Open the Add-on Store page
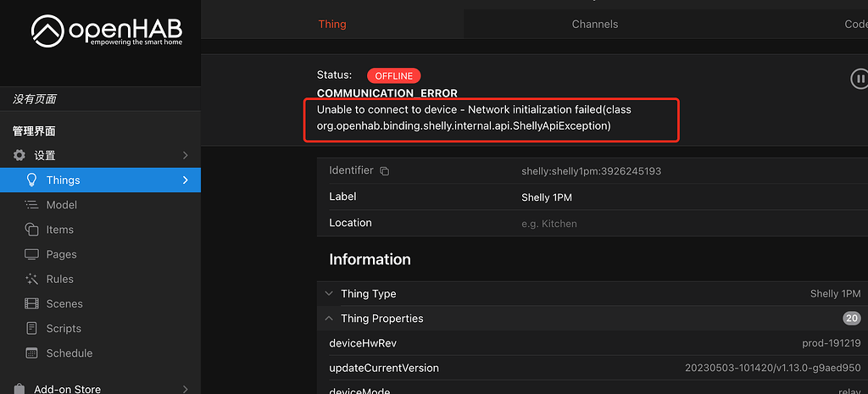Image resolution: width=868 pixels, height=394 pixels. click(x=67, y=389)
